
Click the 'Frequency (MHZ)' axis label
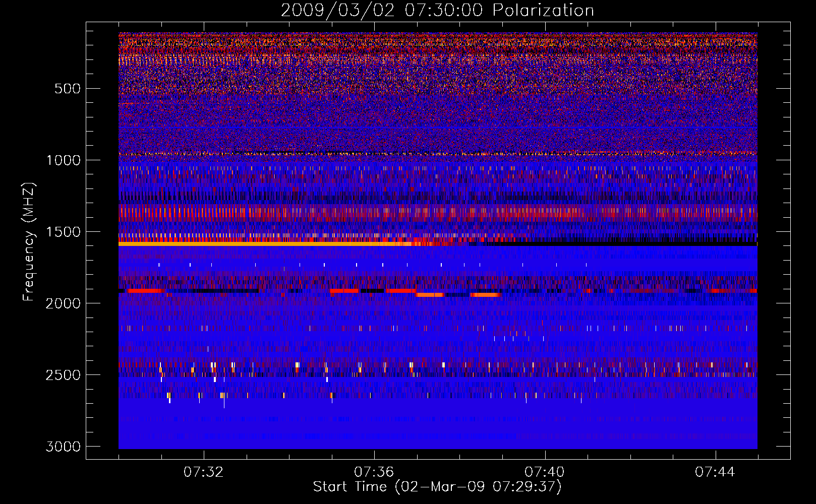pyautogui.click(x=29, y=242)
